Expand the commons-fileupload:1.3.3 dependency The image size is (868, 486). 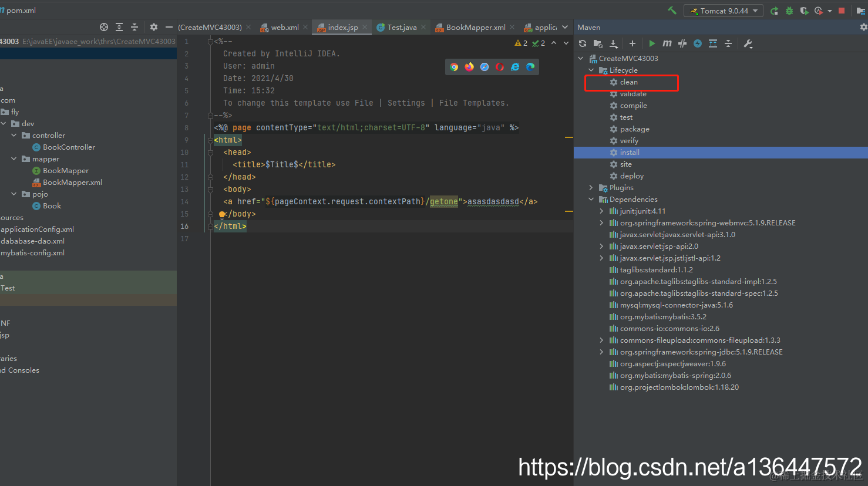(601, 340)
